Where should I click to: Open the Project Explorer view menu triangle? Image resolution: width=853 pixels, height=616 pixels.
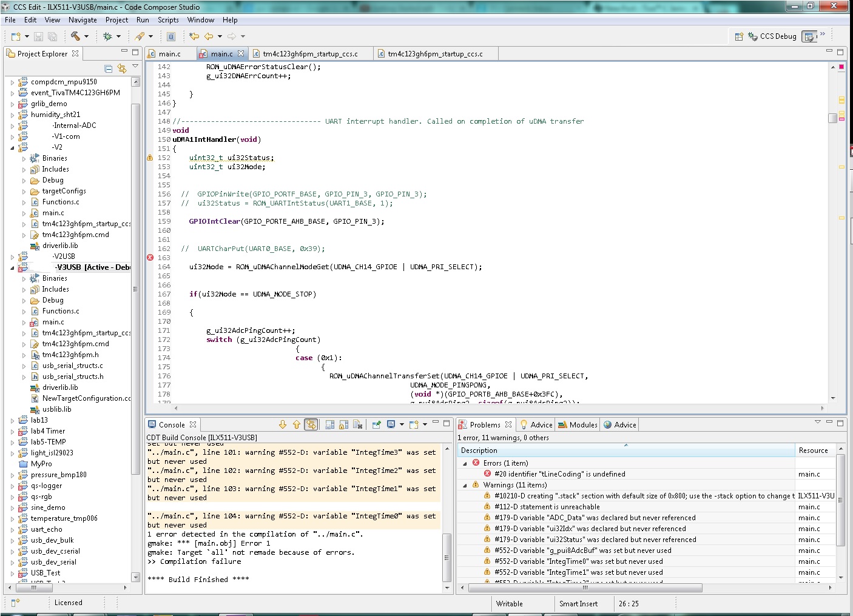pos(135,66)
